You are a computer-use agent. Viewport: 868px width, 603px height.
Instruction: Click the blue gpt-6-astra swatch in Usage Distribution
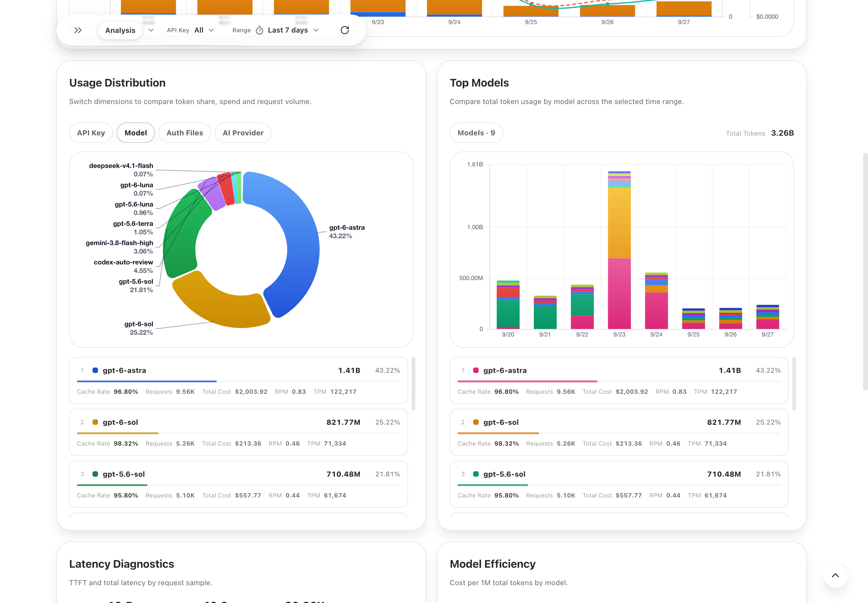[x=95, y=370]
